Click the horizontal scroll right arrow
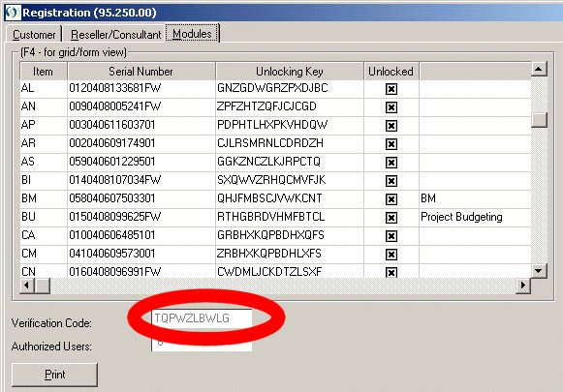563x392 pixels. (x=523, y=286)
